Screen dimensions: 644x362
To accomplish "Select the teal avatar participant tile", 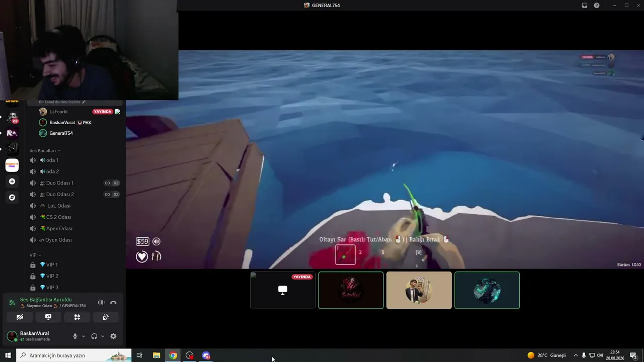I will click(487, 290).
